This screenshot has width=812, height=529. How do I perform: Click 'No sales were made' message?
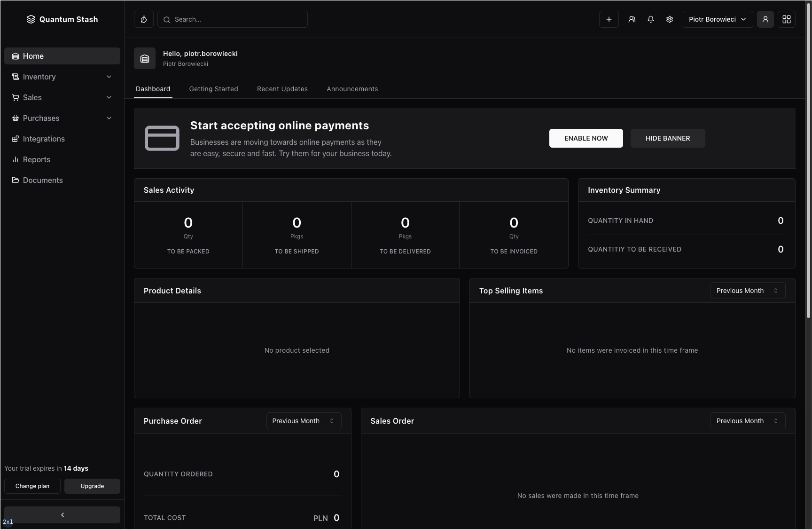(578, 496)
